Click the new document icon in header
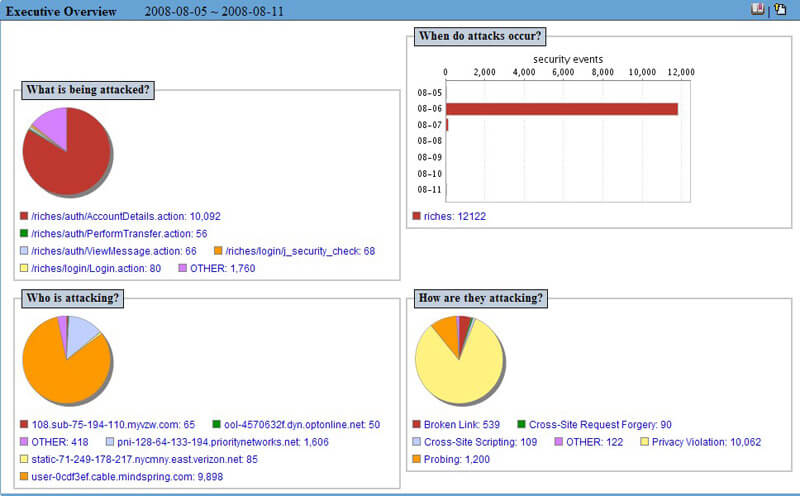The height and width of the screenshot is (496, 800). pos(780,9)
